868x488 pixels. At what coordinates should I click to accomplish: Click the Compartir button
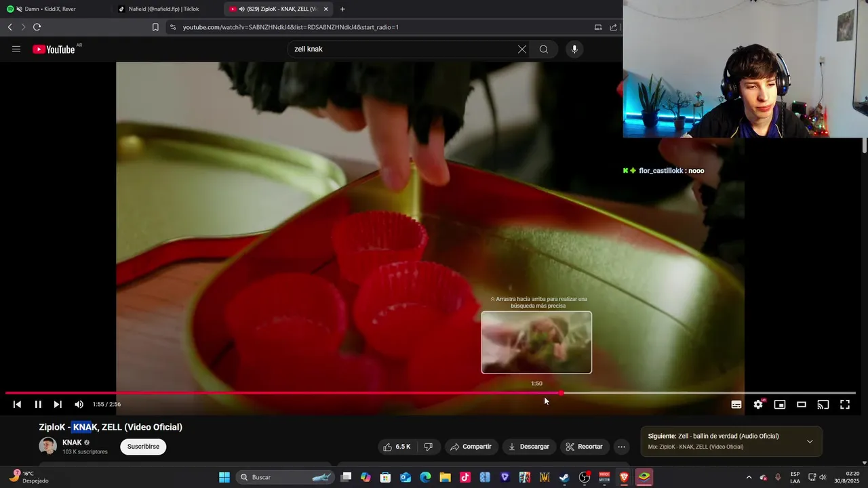pos(471,447)
